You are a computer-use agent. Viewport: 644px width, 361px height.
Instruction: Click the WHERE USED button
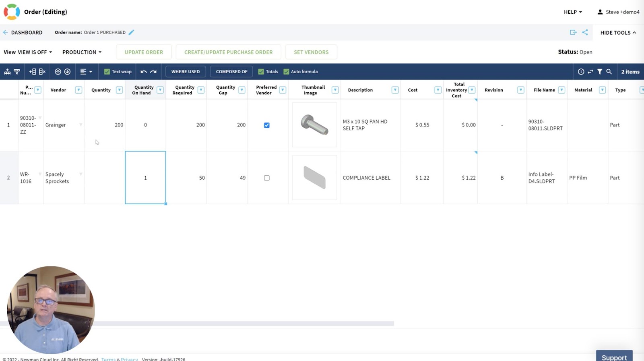point(186,72)
